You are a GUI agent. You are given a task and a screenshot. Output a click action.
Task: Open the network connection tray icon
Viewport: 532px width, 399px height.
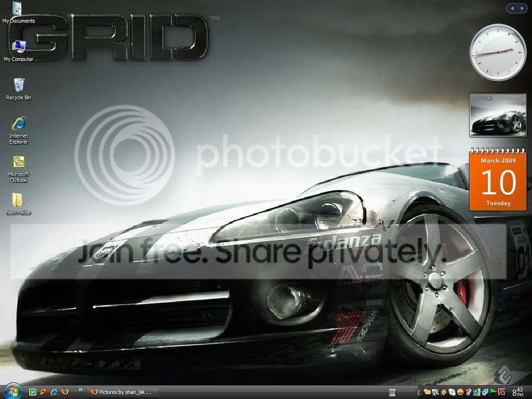485,393
